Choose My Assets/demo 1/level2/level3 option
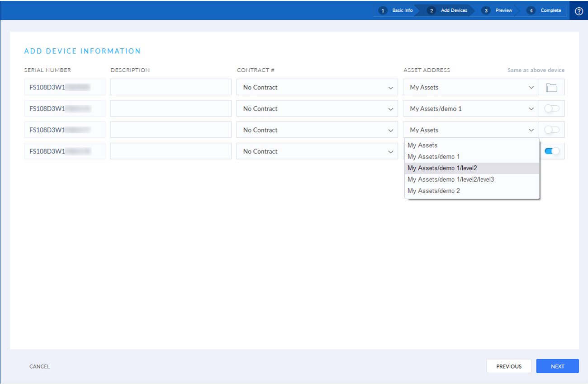The image size is (588, 384). (x=450, y=179)
